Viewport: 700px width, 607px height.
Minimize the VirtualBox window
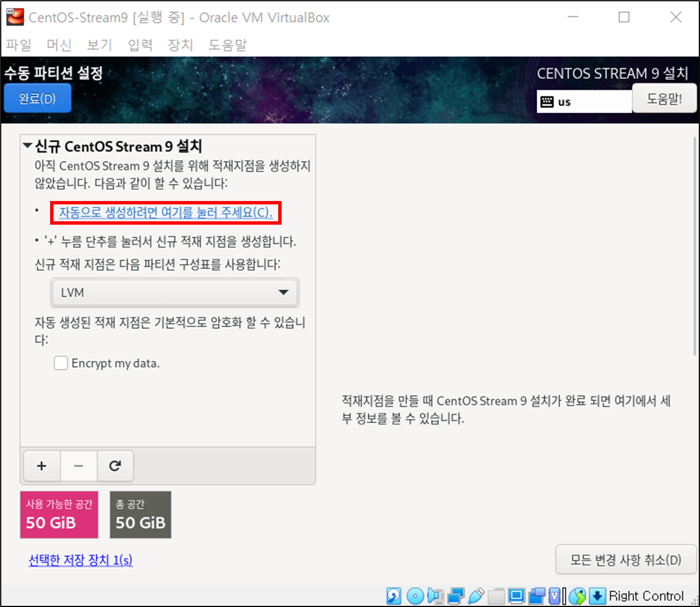[x=573, y=17]
